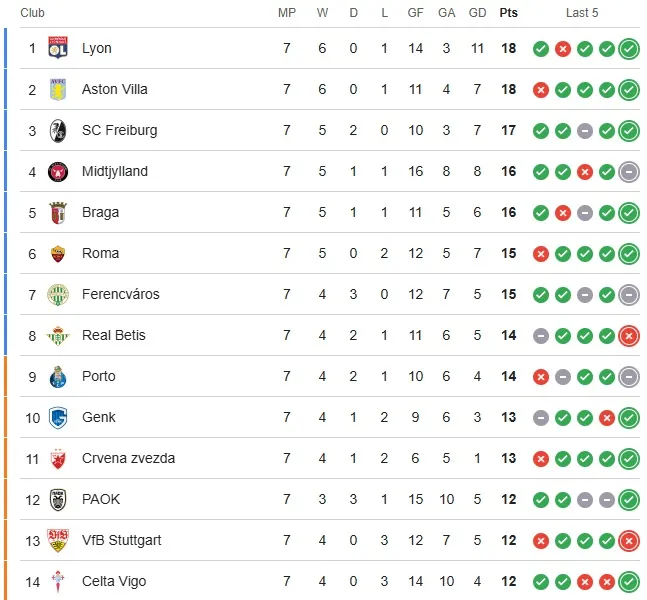647x600 pixels.
Task: Click the Braga club crest
Action: [57, 212]
